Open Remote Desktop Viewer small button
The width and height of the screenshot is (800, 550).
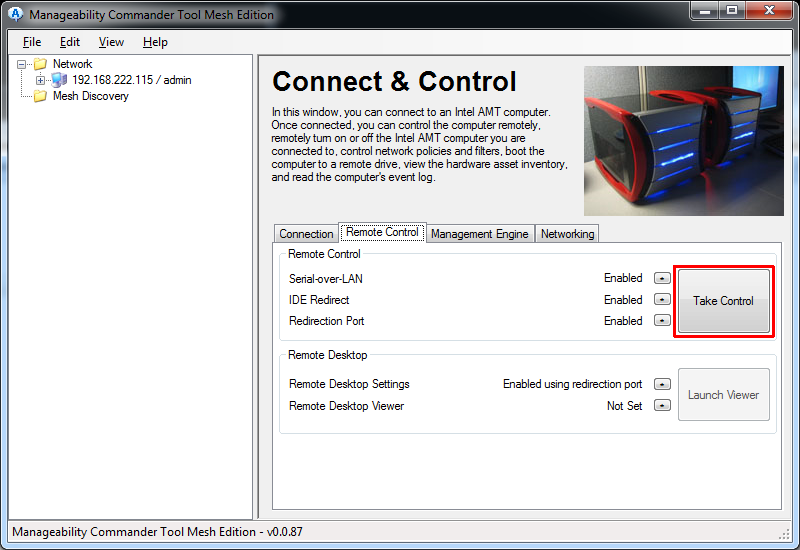[662, 406]
